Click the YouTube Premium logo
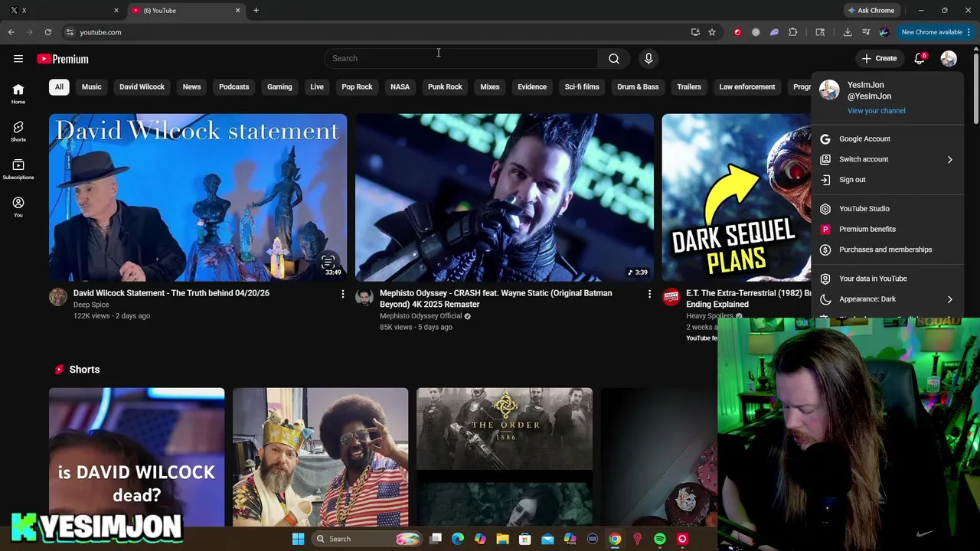The image size is (980, 551). (x=63, y=59)
